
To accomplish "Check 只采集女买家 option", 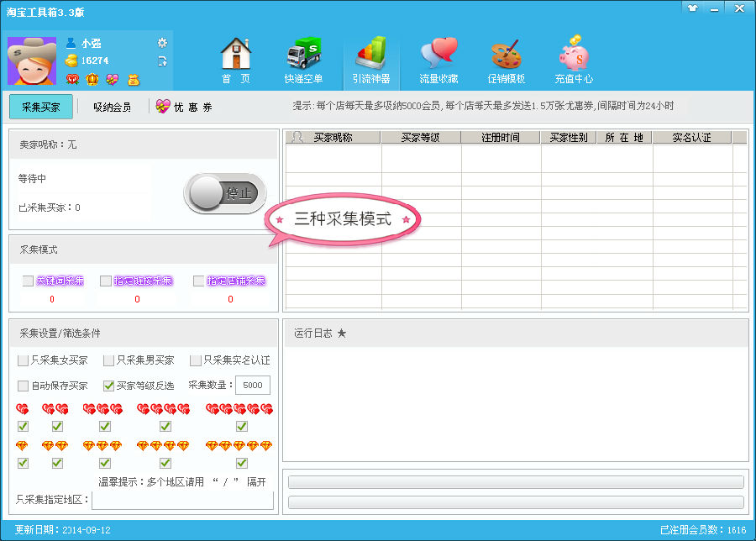I will coord(23,360).
